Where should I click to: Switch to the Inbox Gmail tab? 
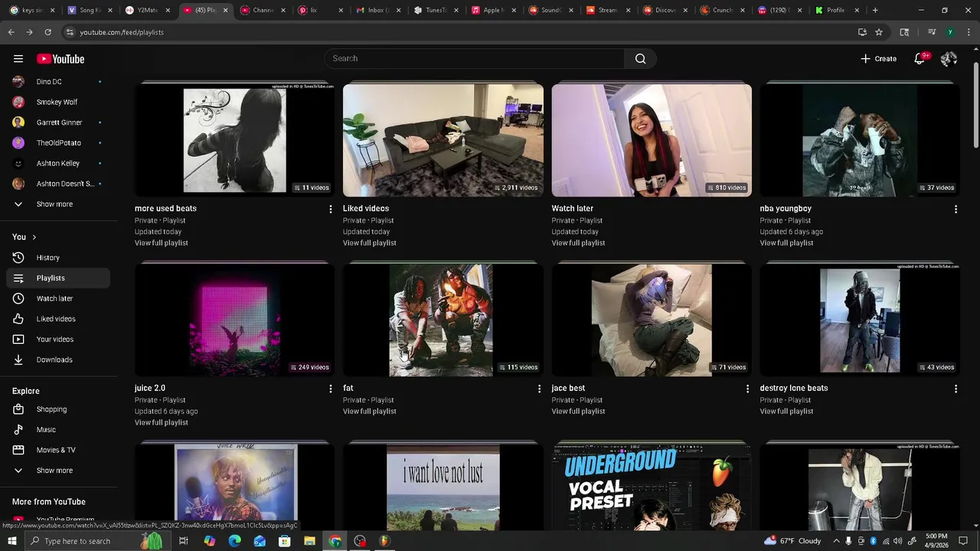click(378, 10)
